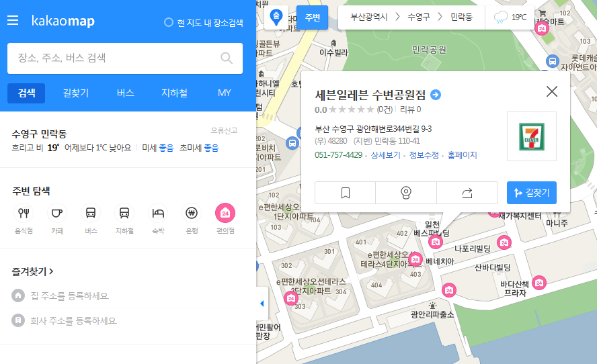Click convenience store marker at 303동
The width and height of the screenshot is (597, 364).
point(291,298)
